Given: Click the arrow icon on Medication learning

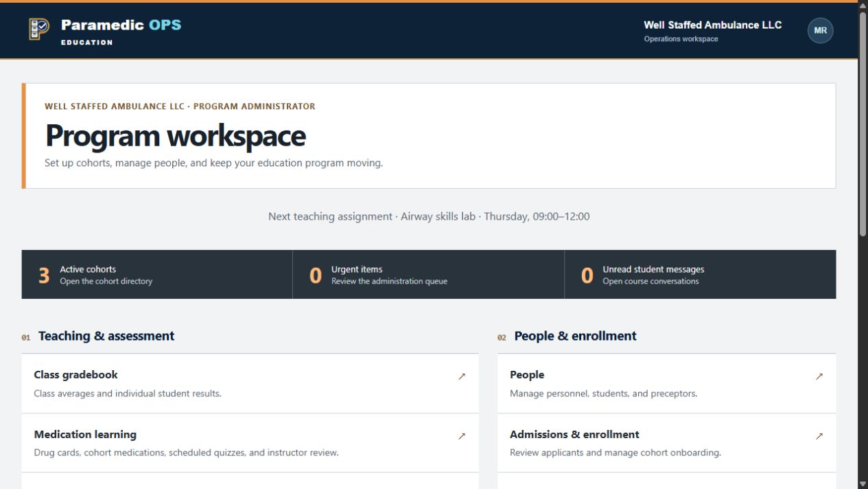Looking at the screenshot, I should pos(462,436).
